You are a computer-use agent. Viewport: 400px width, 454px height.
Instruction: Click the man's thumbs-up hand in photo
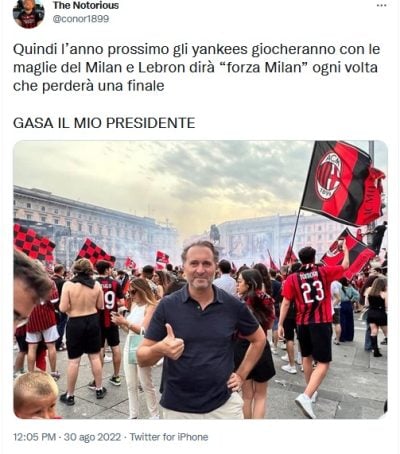tap(171, 344)
